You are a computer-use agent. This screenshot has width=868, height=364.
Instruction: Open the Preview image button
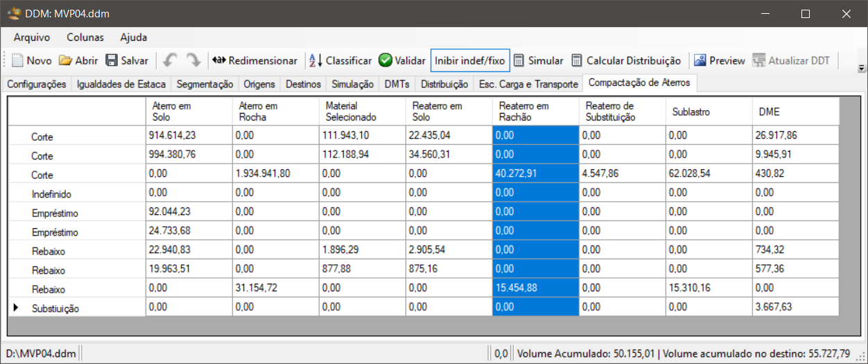pyautogui.click(x=719, y=60)
